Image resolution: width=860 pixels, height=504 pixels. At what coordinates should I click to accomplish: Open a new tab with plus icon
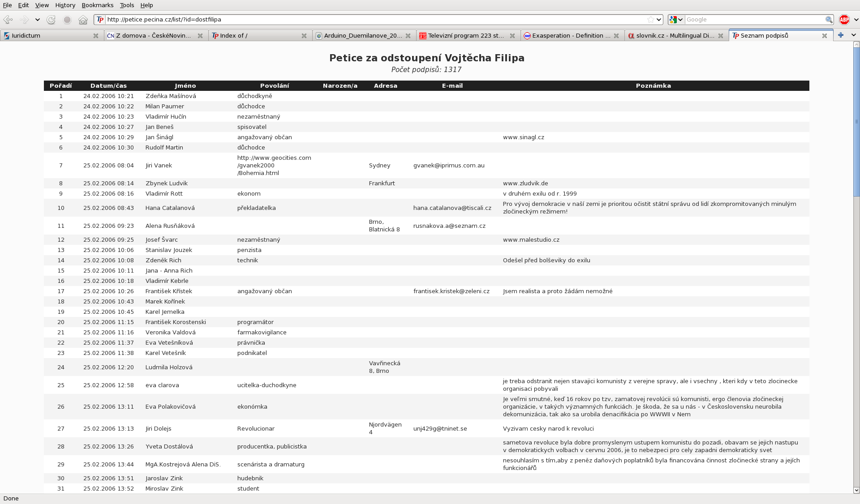[x=841, y=35]
